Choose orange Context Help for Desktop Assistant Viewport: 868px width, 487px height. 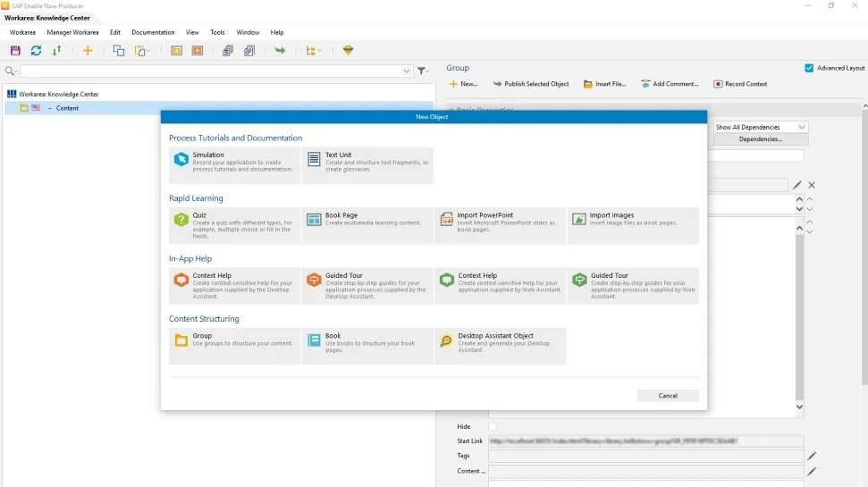pyautogui.click(x=235, y=286)
